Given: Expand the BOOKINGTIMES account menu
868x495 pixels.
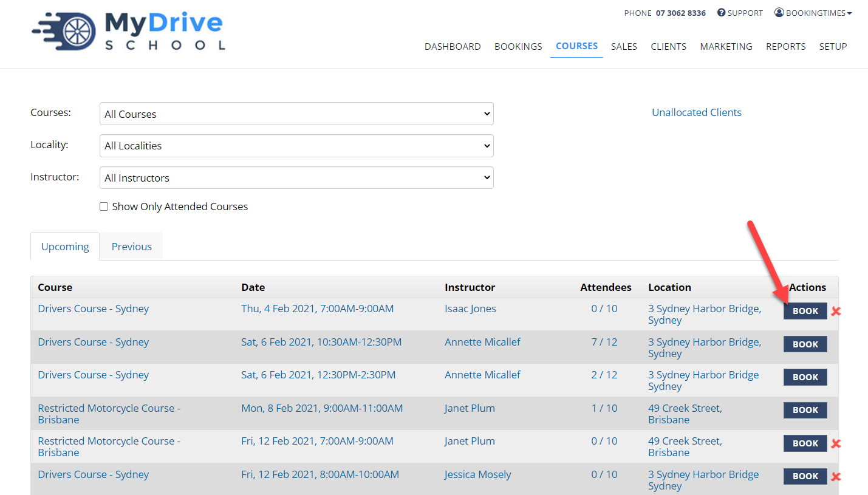Looking at the screenshot, I should (x=813, y=13).
